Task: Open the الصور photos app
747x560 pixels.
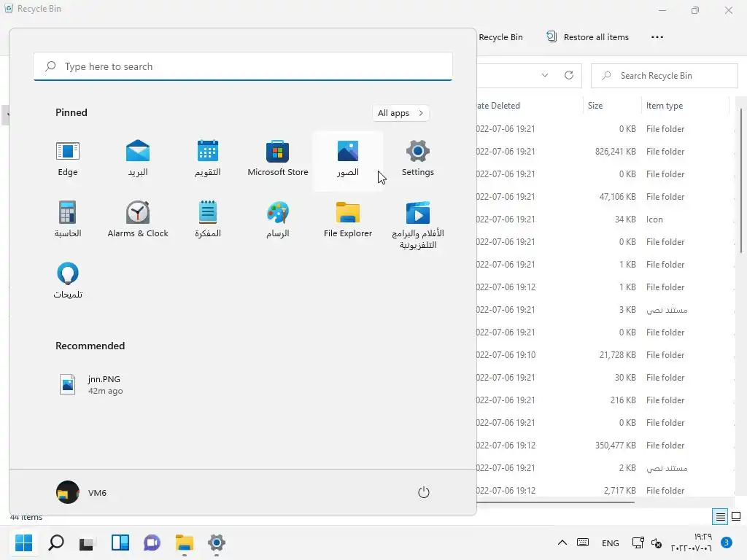Action: point(348,160)
